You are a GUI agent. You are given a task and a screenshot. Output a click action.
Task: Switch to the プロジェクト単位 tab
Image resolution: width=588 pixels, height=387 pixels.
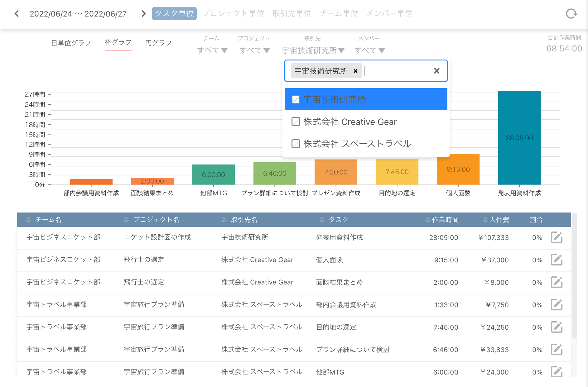(x=234, y=13)
